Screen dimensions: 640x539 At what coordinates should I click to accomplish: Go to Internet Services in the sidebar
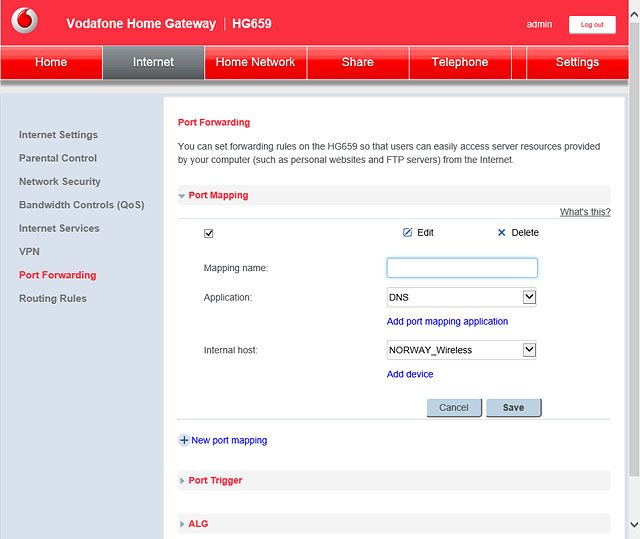59,228
